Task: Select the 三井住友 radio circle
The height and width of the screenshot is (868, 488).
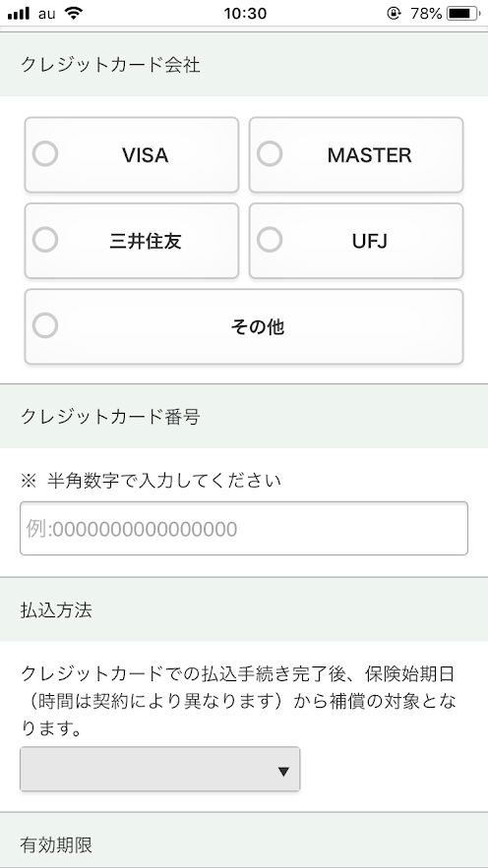Action: [x=45, y=240]
